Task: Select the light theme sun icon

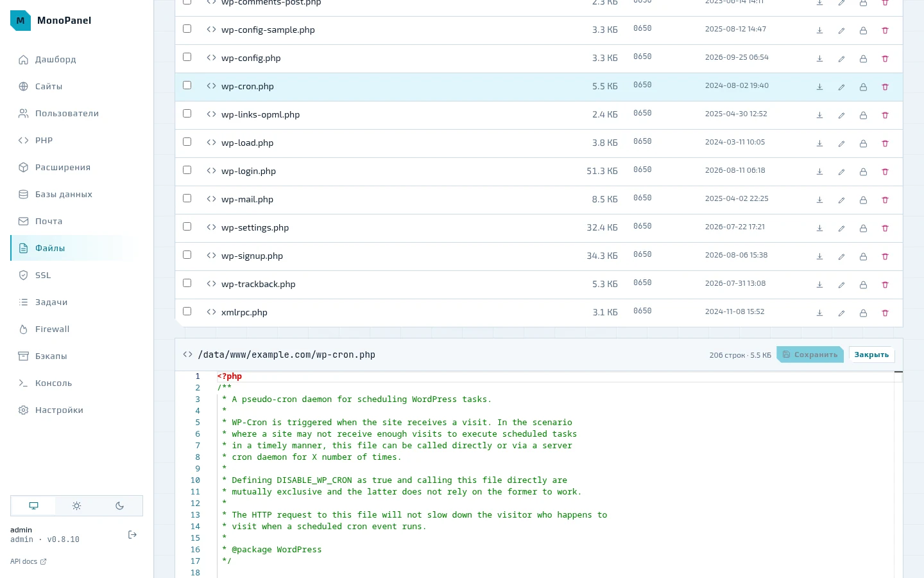Action: pos(76,506)
